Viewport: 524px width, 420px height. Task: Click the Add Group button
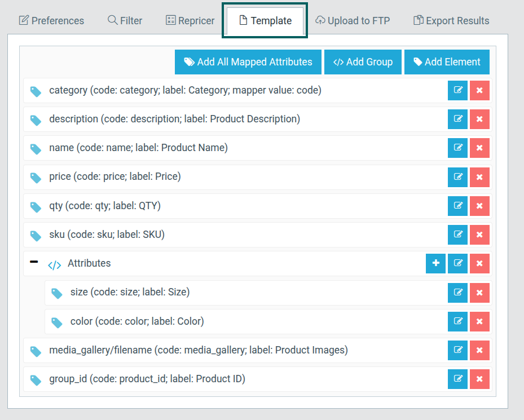point(363,62)
